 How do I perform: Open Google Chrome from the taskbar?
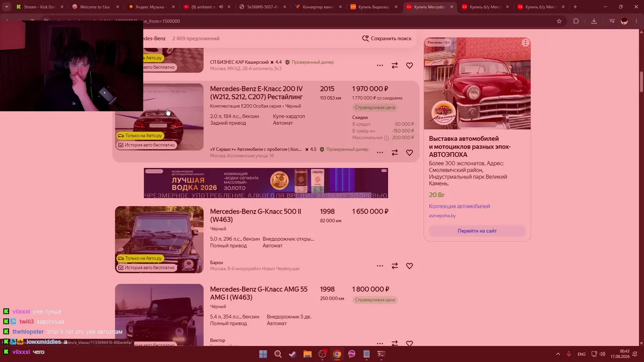click(x=337, y=354)
